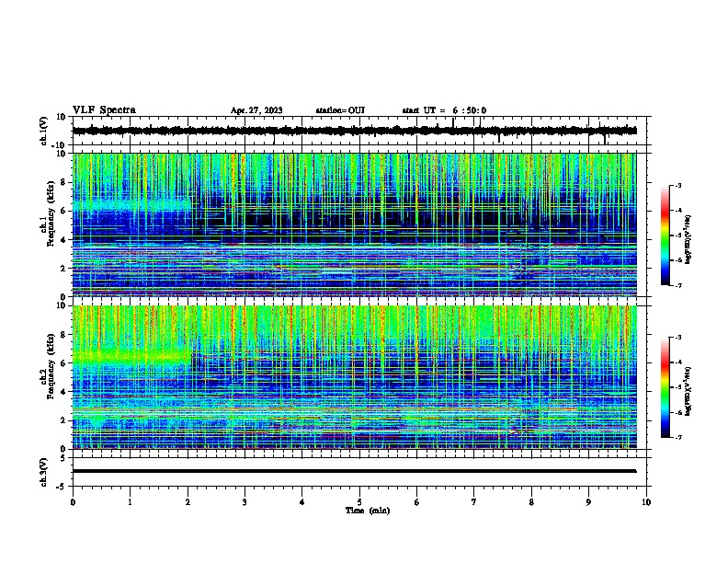Click time axis tick label "8"
Screen dimensions: 728x563
tap(531, 502)
